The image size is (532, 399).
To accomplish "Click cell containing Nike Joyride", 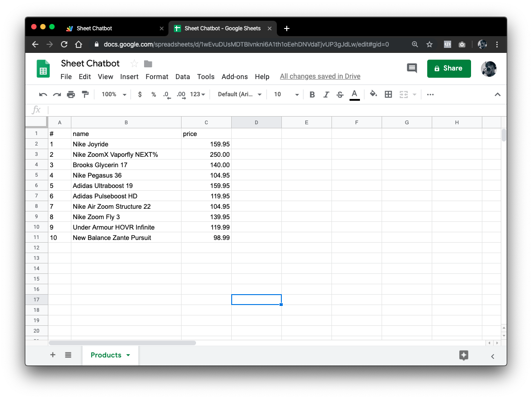I will point(126,144).
